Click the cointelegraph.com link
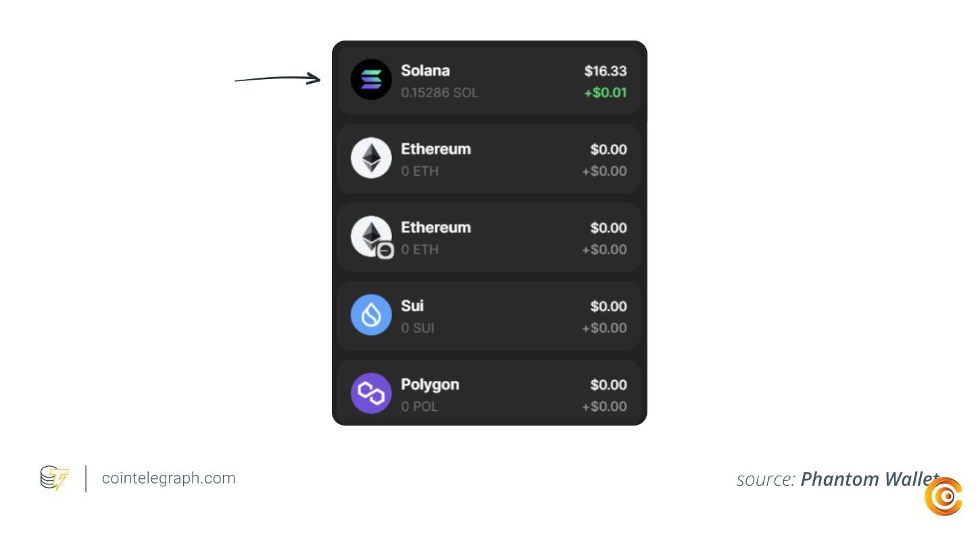Screen dimensions: 980x533 (x=169, y=478)
